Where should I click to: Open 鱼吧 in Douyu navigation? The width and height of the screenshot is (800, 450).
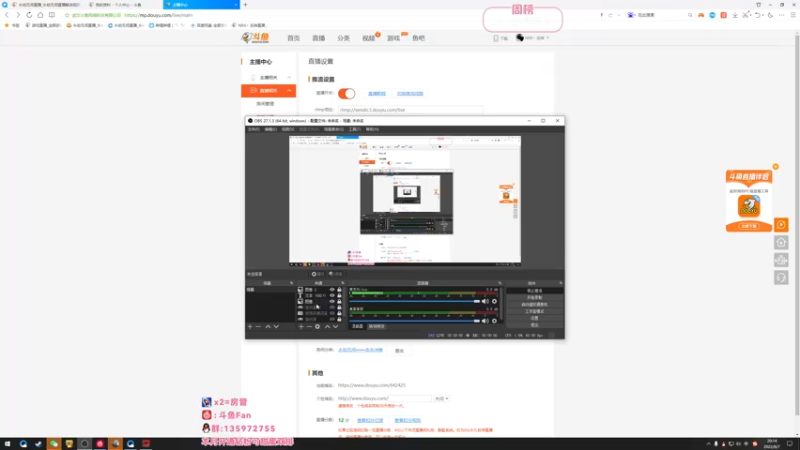(418, 38)
